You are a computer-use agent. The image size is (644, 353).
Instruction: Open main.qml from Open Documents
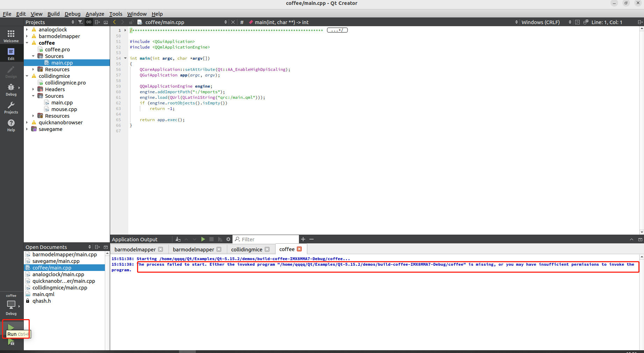tap(43, 294)
